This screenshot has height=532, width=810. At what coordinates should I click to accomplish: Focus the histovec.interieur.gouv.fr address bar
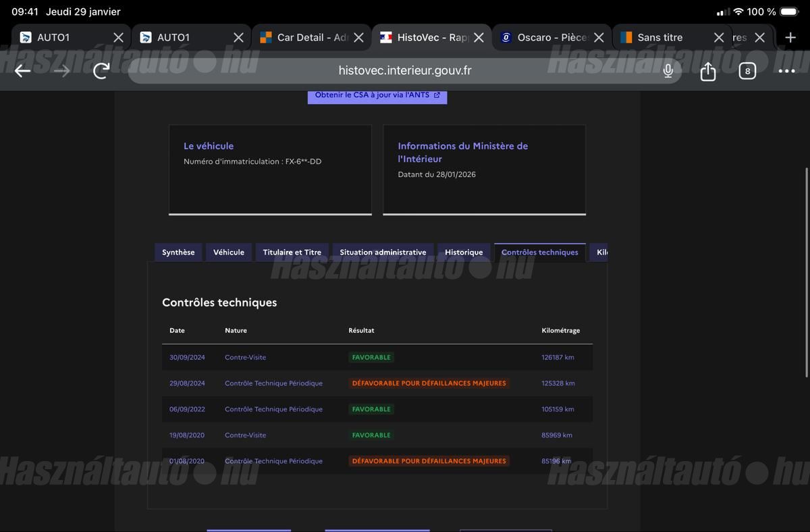(405, 71)
